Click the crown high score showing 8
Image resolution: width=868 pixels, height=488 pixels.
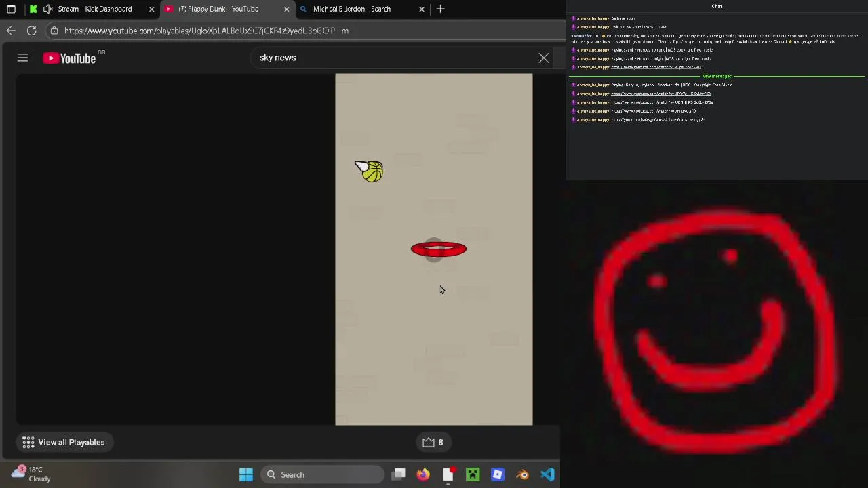click(433, 442)
